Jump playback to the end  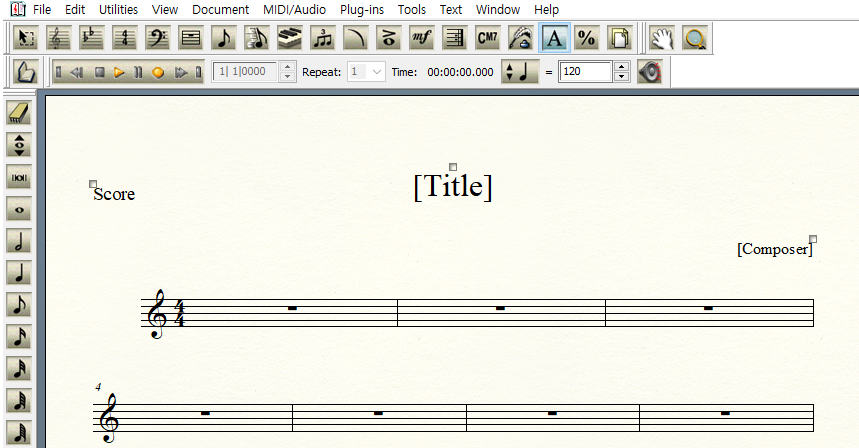198,72
